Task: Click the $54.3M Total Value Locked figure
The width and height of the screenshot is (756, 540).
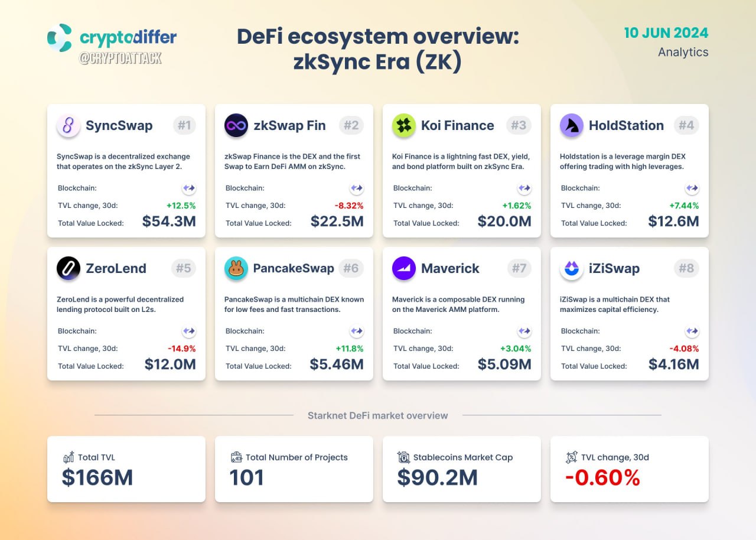Action: coord(169,222)
